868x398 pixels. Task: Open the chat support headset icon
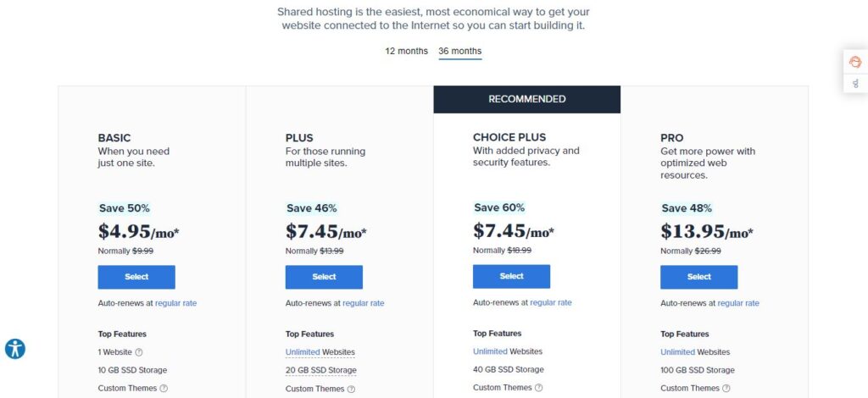tap(855, 61)
